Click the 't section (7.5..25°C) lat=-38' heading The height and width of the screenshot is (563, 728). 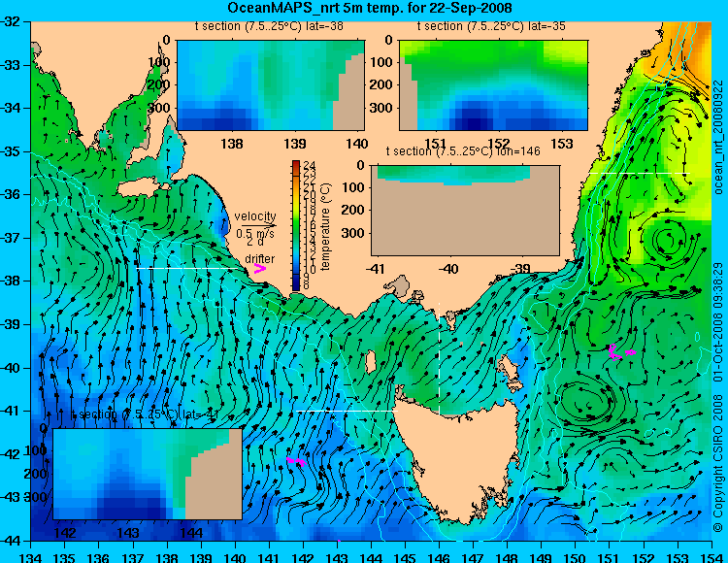tap(269, 26)
